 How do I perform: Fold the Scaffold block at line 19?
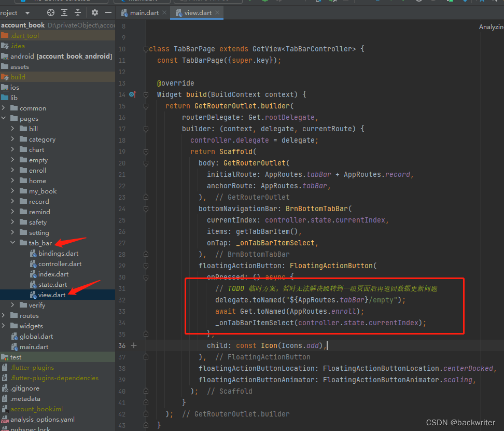(x=146, y=151)
